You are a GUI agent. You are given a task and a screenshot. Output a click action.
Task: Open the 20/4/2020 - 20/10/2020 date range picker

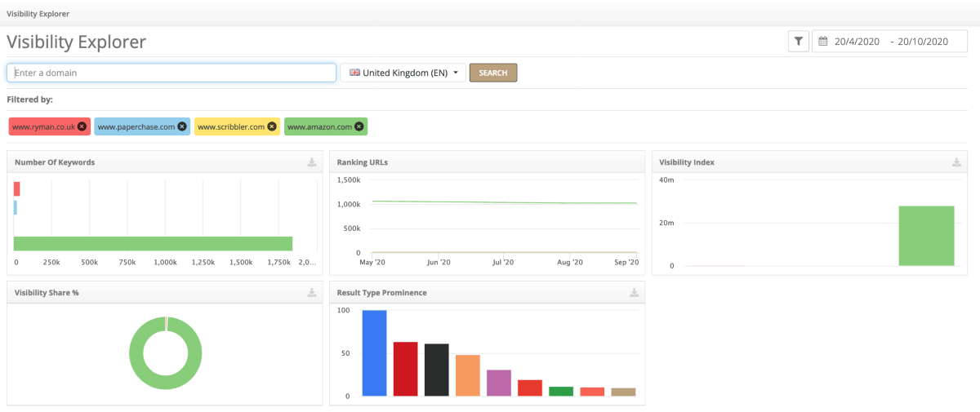(x=890, y=41)
